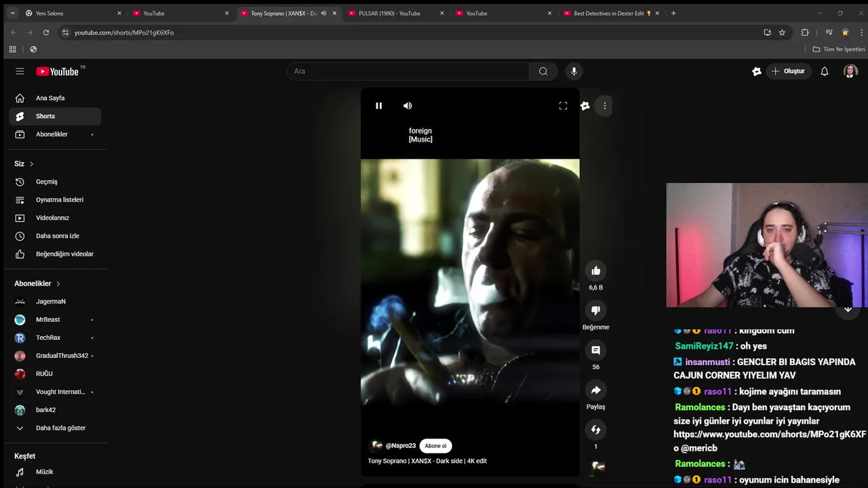The image size is (868, 488).
Task: Mute the short's volume speaker
Action: pyautogui.click(x=408, y=106)
